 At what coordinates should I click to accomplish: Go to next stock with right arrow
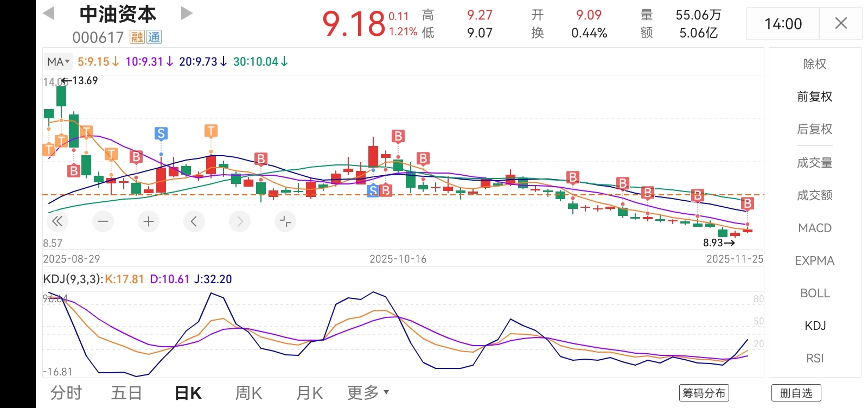(x=187, y=13)
